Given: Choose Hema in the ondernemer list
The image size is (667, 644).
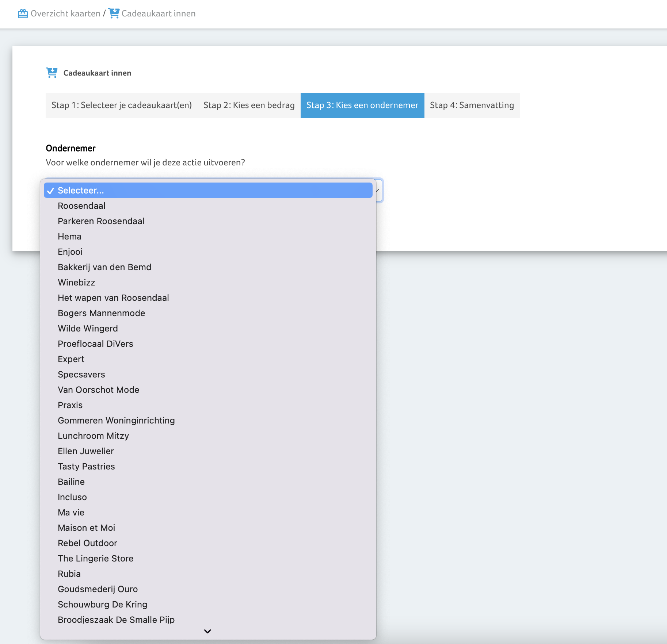Looking at the screenshot, I should pyautogui.click(x=208, y=236).
